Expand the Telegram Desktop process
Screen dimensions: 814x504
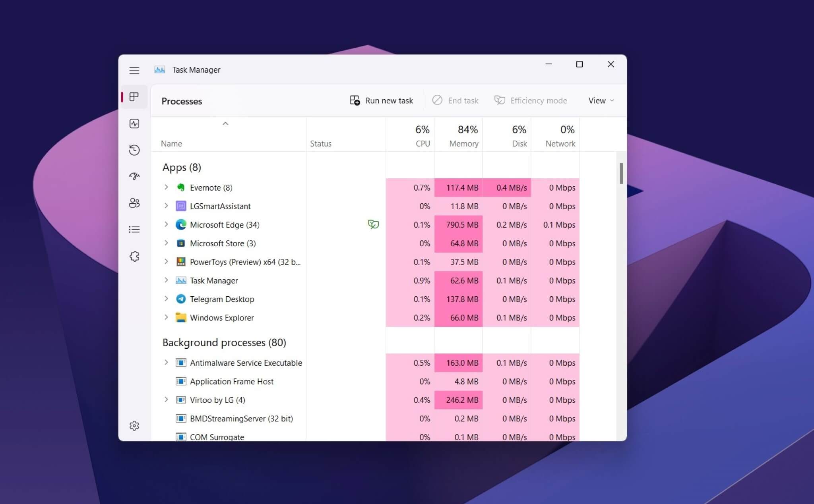pos(166,299)
